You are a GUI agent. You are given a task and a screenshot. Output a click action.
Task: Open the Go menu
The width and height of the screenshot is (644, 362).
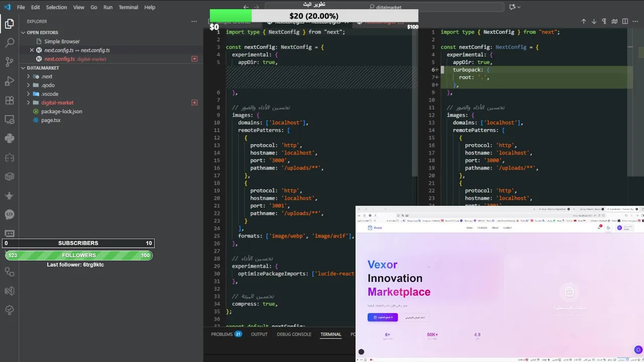(x=94, y=7)
